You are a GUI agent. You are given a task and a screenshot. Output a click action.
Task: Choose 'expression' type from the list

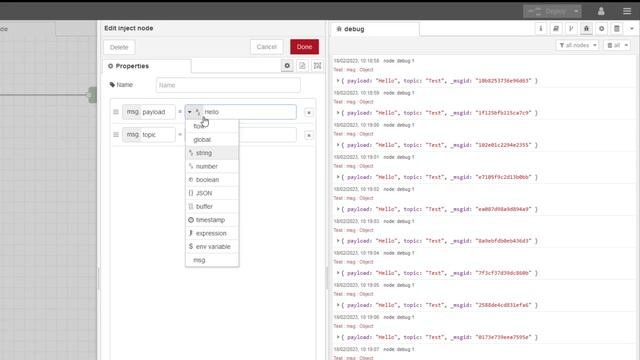click(212, 233)
